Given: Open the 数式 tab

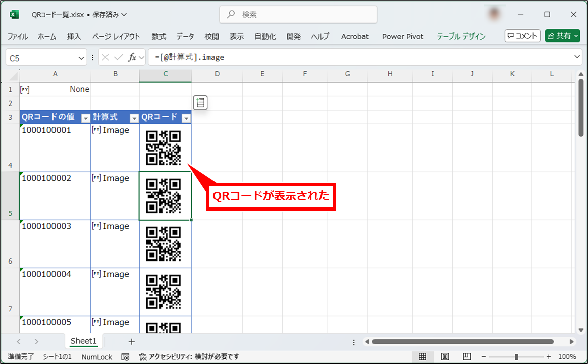Looking at the screenshot, I should point(158,36).
